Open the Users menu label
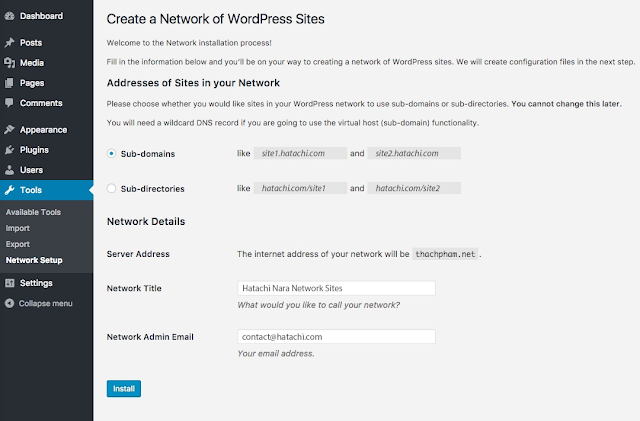 pyautogui.click(x=31, y=170)
